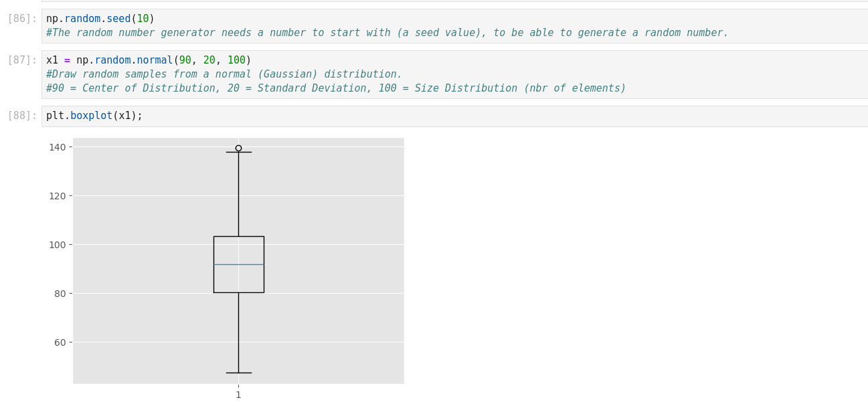
Task: Click the seed value comment line
Action: (x=387, y=33)
